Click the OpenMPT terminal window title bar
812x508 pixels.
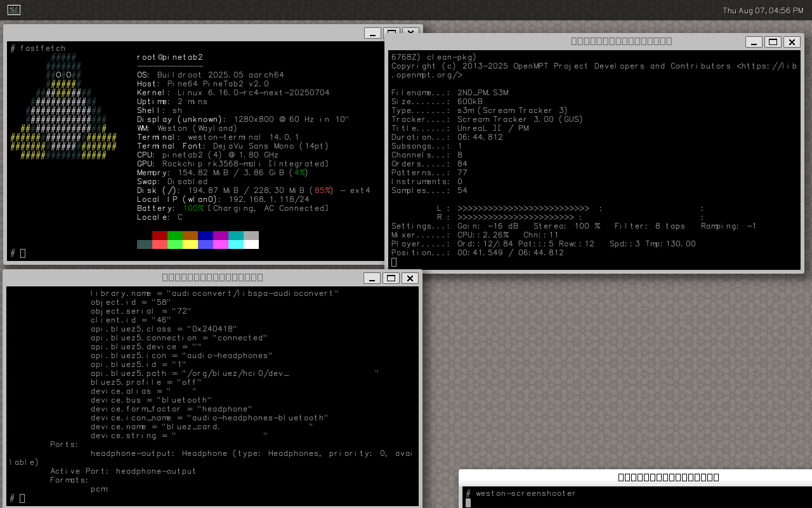click(621, 41)
